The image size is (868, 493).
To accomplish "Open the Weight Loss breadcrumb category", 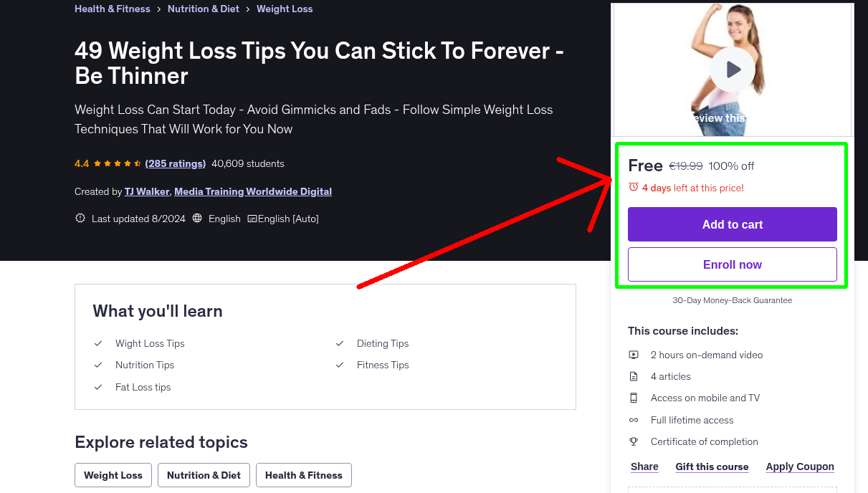I will pos(285,9).
